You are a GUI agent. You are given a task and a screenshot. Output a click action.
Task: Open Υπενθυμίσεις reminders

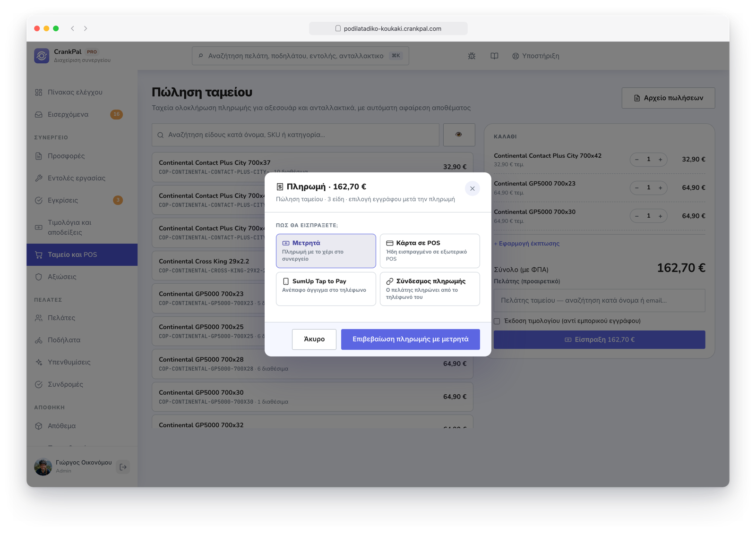coord(82,362)
